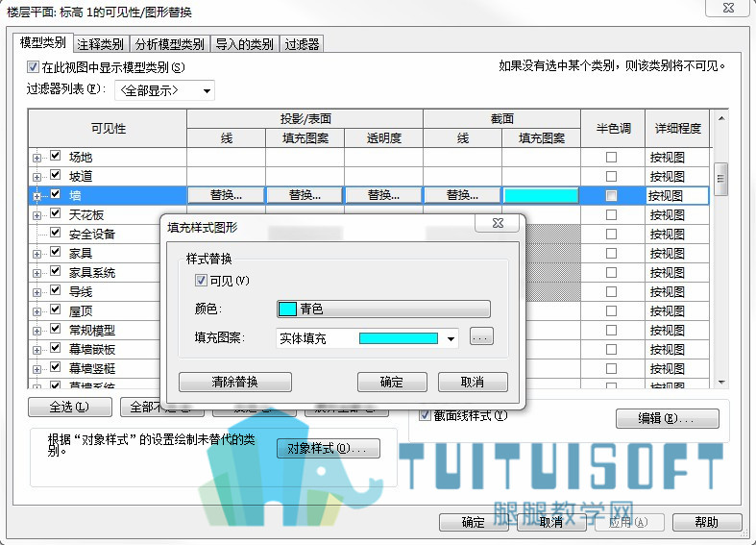Click 清除替换 button
The width and height of the screenshot is (756, 545).
click(x=234, y=382)
